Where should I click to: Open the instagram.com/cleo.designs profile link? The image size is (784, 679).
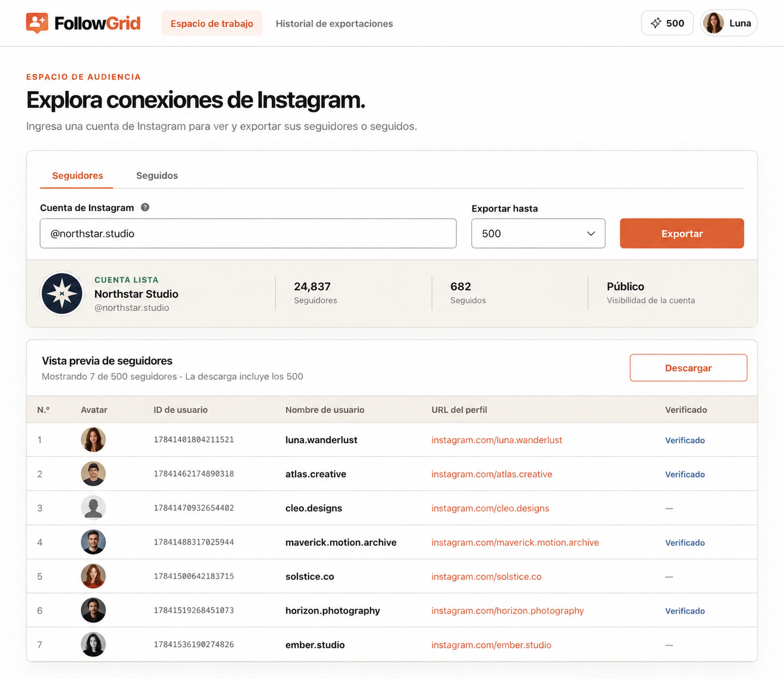point(490,508)
